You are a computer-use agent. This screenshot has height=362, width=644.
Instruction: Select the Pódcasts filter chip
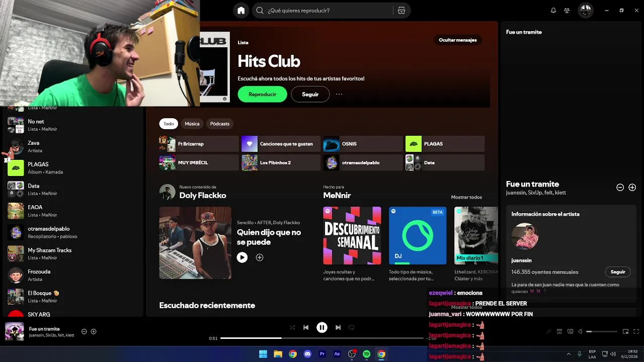(x=220, y=124)
